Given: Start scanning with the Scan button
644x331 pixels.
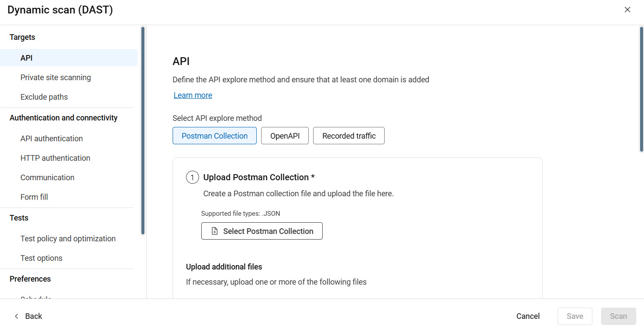Looking at the screenshot, I should coord(618,316).
